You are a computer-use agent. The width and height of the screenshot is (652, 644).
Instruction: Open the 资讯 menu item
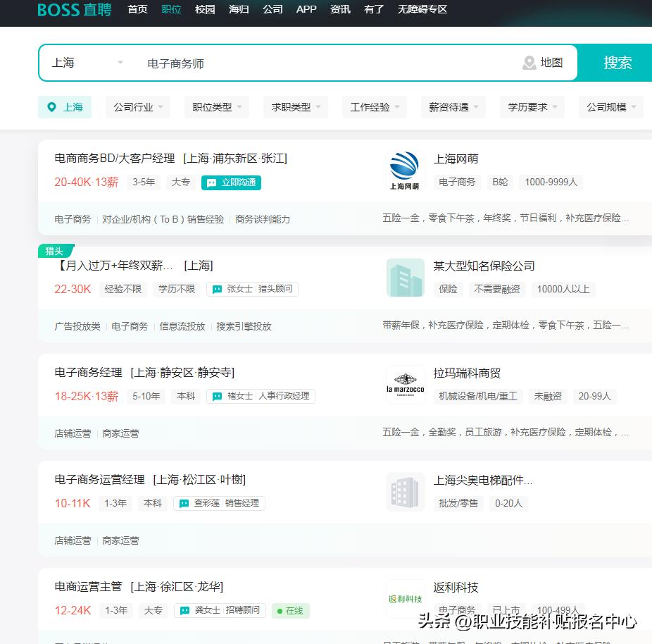(340, 10)
